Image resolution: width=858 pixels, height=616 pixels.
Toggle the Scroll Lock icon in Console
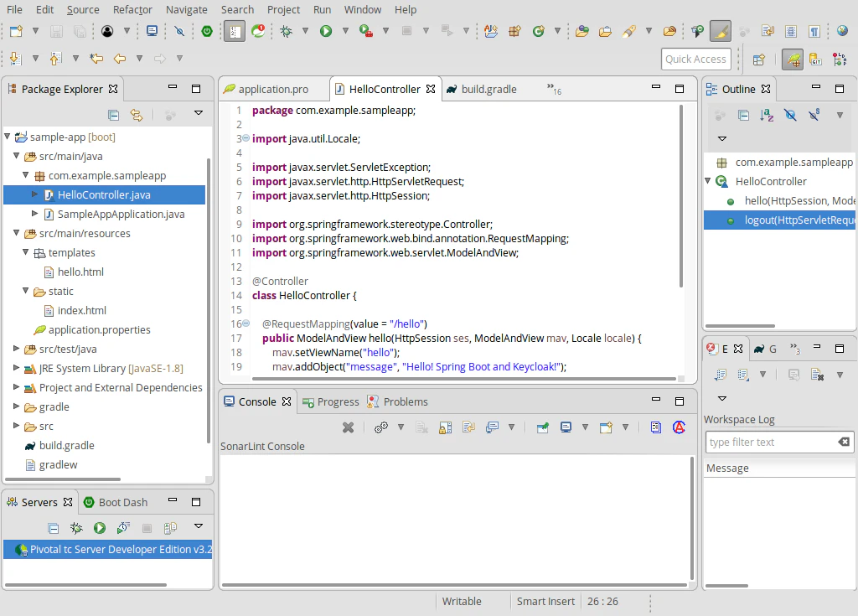coord(445,427)
